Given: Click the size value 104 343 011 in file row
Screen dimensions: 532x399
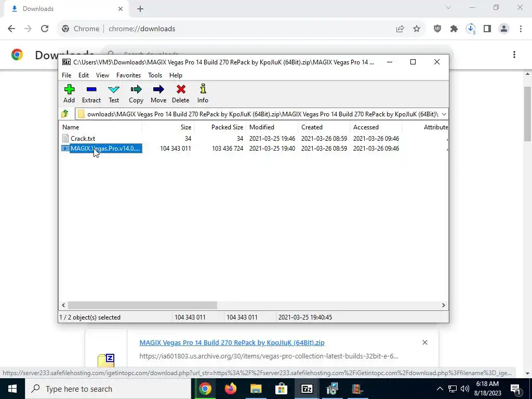Looking at the screenshot, I should (x=176, y=148).
